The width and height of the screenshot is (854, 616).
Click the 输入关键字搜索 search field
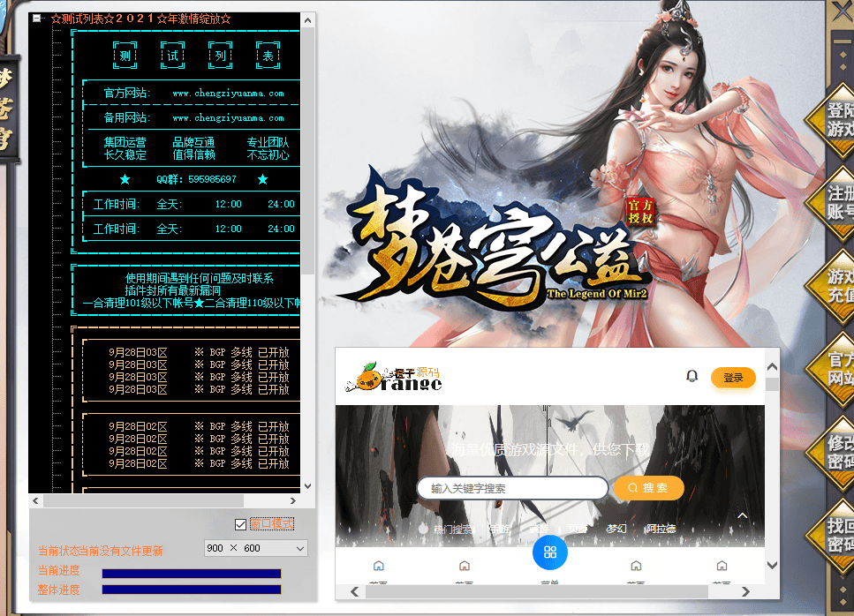click(x=512, y=488)
